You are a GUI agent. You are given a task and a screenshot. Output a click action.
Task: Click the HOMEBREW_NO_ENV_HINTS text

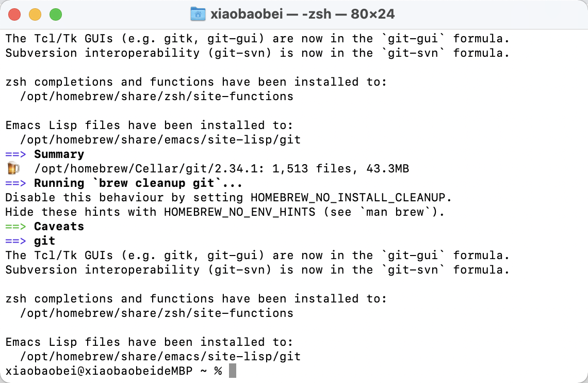click(239, 212)
